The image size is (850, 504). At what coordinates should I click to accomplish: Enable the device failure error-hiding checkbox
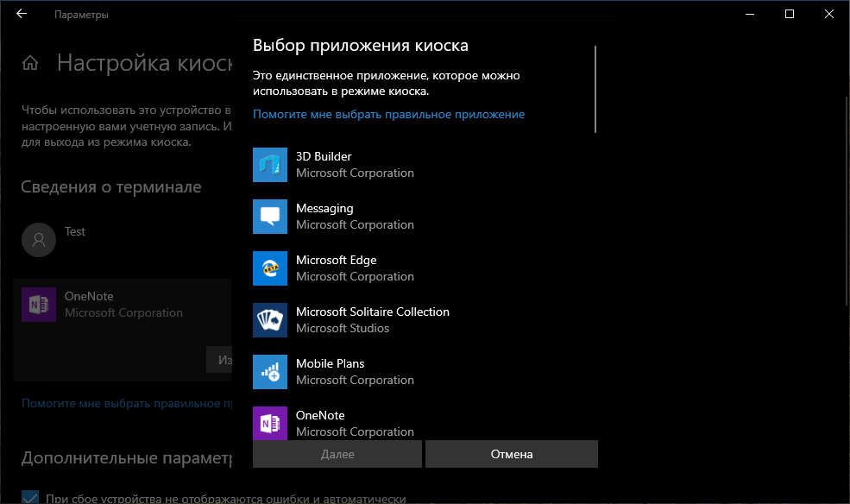point(29,496)
